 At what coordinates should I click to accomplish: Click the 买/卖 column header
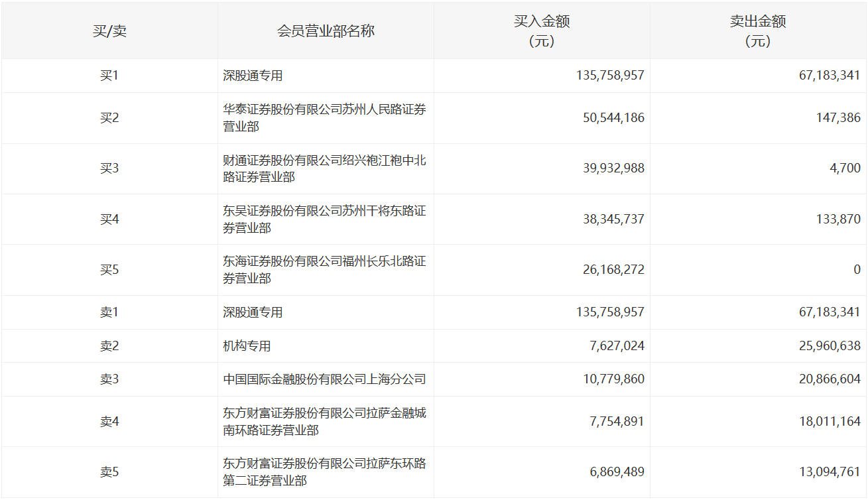[x=109, y=31]
